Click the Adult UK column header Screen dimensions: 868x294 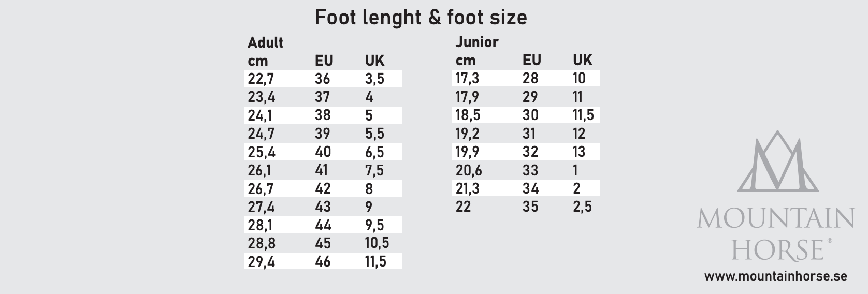pyautogui.click(x=374, y=61)
